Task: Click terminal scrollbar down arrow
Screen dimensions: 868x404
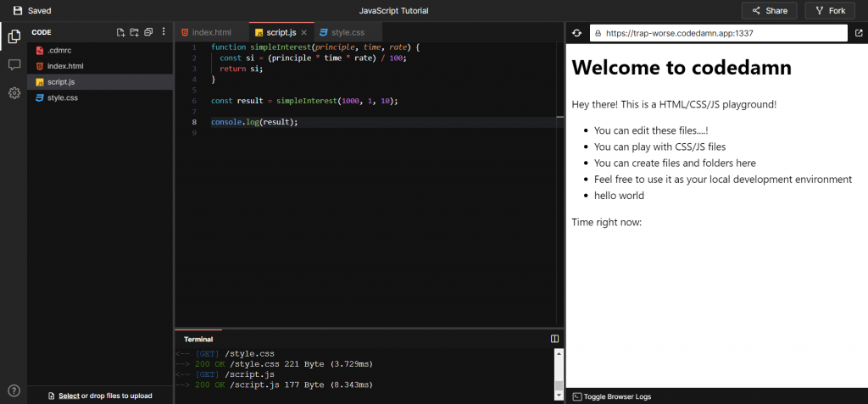Action: [x=559, y=396]
